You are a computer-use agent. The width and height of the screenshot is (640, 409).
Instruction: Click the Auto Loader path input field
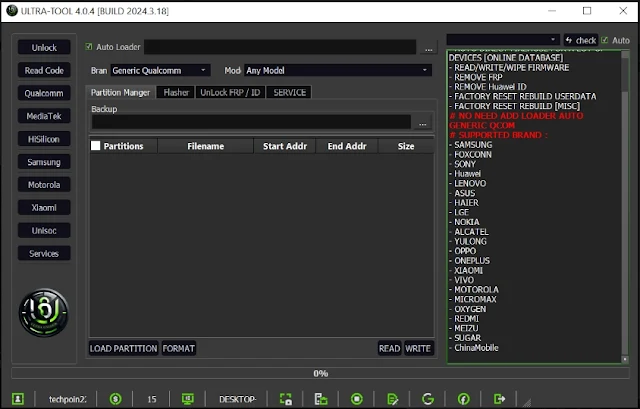point(280,47)
